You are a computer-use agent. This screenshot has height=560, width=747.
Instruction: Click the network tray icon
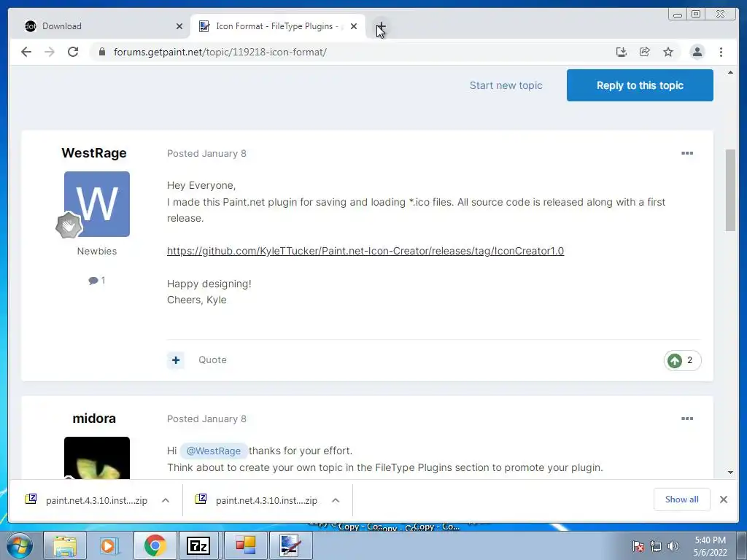[656, 546]
